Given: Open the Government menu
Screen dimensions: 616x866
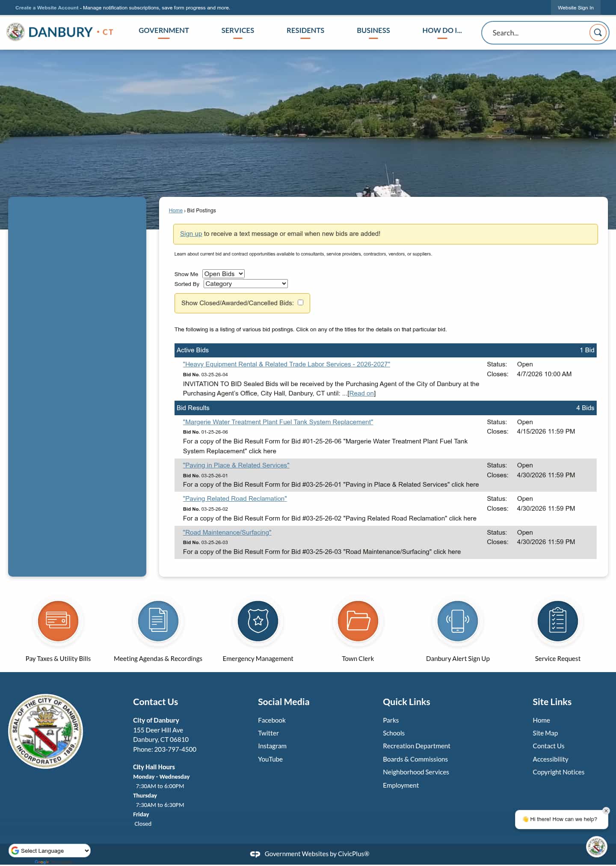Looking at the screenshot, I should (164, 31).
